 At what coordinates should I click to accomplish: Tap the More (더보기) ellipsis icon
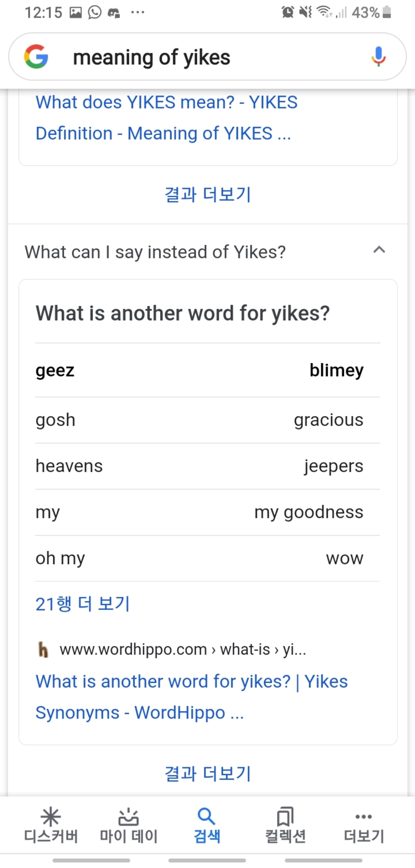[x=363, y=816]
